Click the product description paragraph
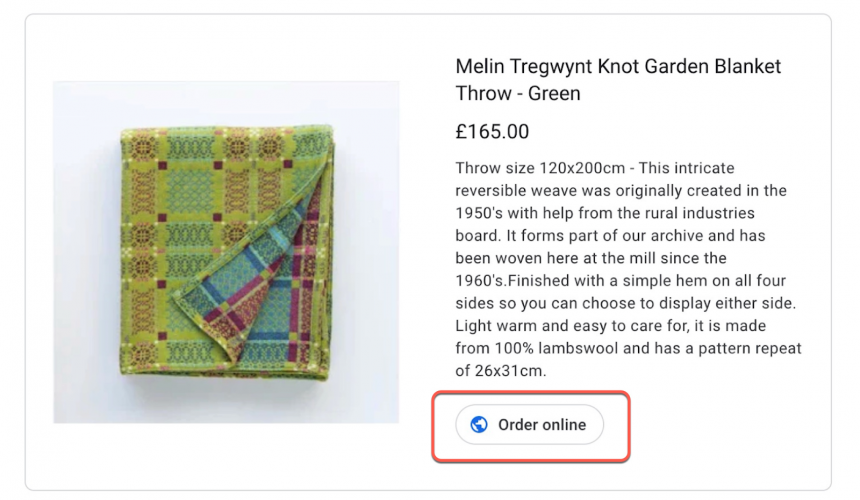The width and height of the screenshot is (860, 500). coord(628,270)
